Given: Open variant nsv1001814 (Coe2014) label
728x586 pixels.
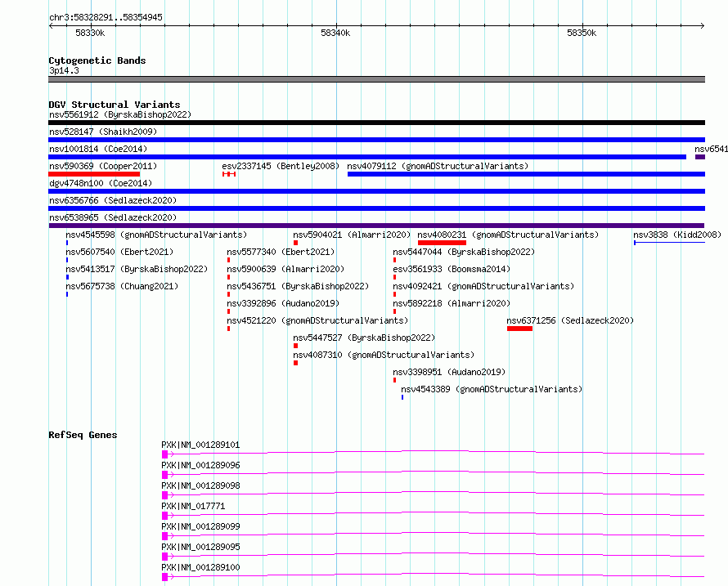Looking at the screenshot, I should point(98,149).
